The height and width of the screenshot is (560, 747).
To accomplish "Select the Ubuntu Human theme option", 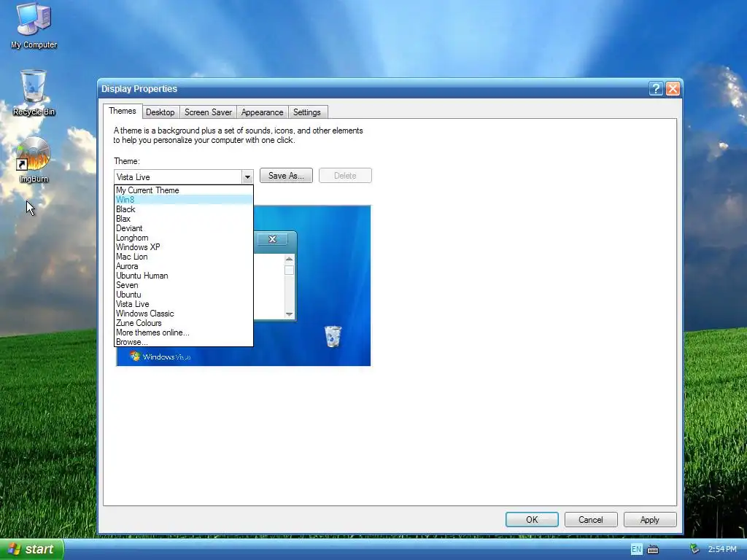I will (x=183, y=276).
